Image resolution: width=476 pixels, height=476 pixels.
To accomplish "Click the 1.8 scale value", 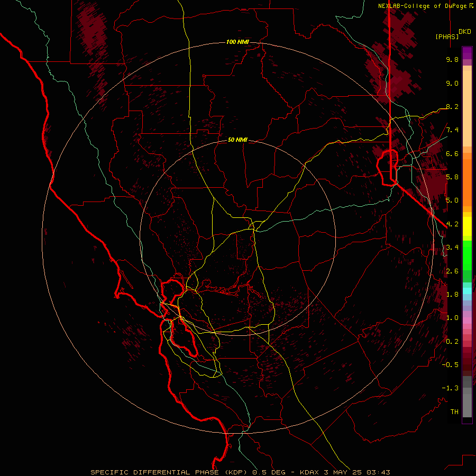I will [452, 295].
